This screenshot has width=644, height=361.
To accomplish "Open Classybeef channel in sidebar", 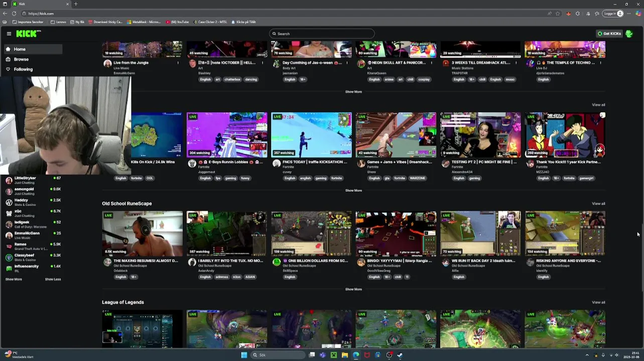I will point(33,257).
